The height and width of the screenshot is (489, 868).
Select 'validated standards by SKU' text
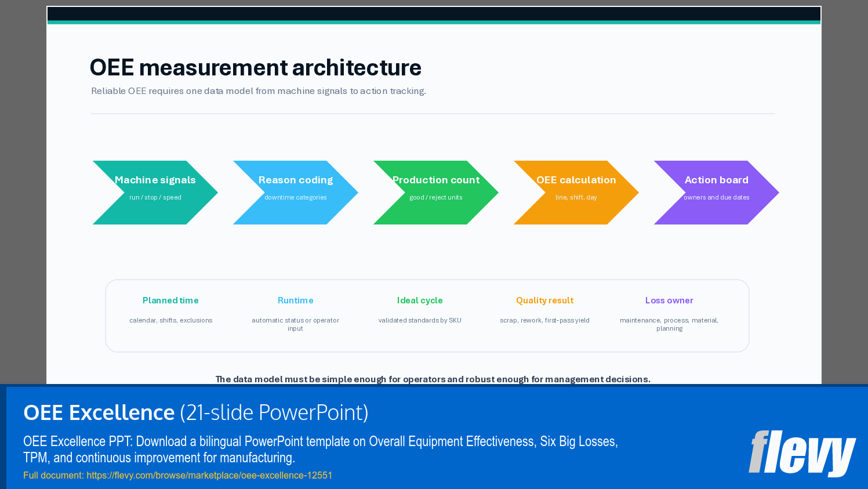point(420,320)
